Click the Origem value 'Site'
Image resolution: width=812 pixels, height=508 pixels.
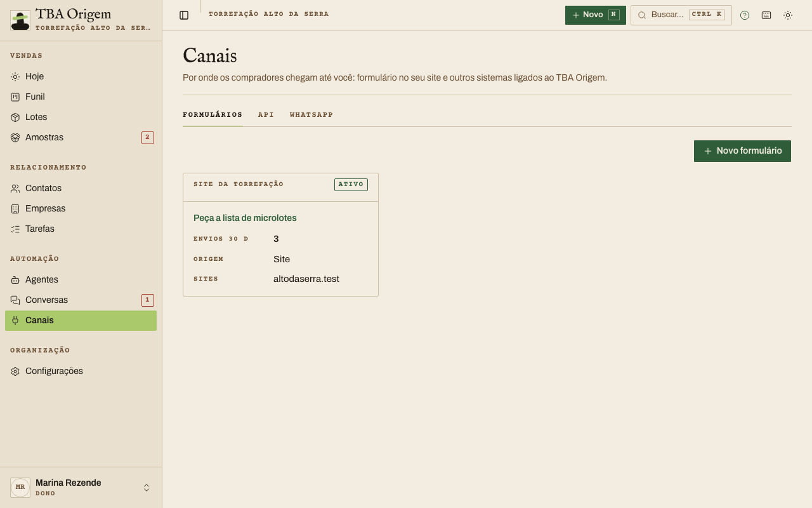(x=282, y=259)
